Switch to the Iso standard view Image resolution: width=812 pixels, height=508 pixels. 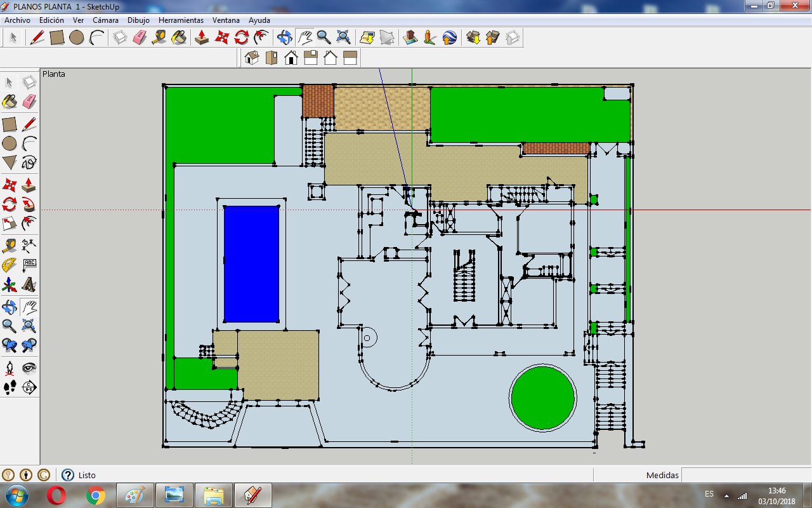point(252,58)
